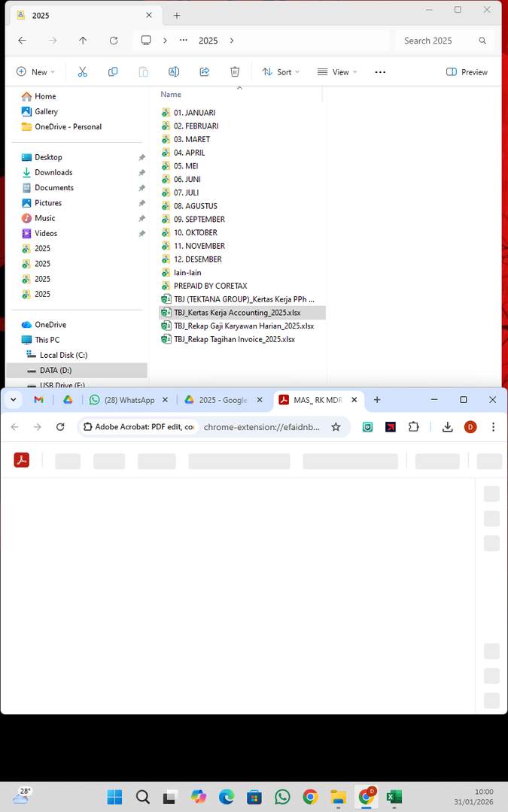Select Gallery in Explorer navigation pane

click(x=40, y=111)
